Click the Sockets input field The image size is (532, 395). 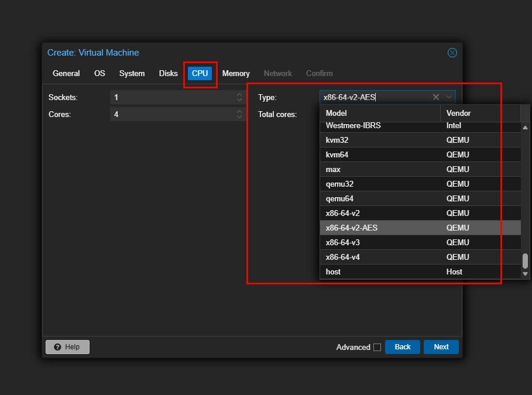(x=172, y=97)
